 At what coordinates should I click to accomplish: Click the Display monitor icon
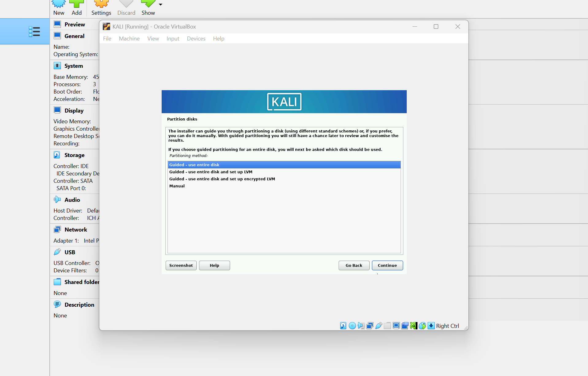[x=57, y=110]
